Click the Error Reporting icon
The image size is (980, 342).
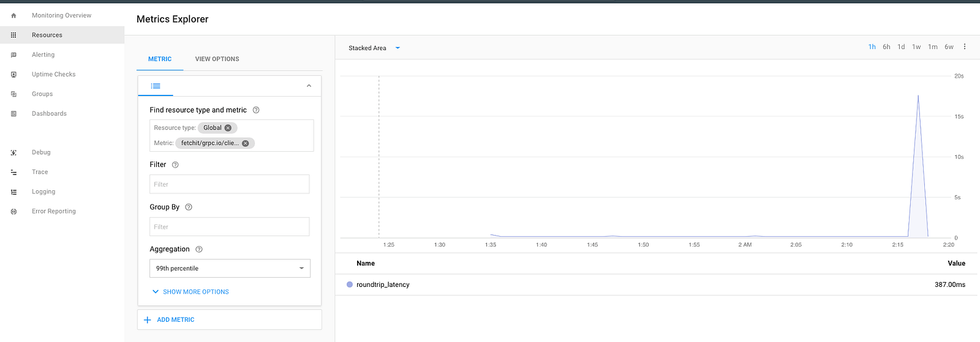tap(13, 211)
